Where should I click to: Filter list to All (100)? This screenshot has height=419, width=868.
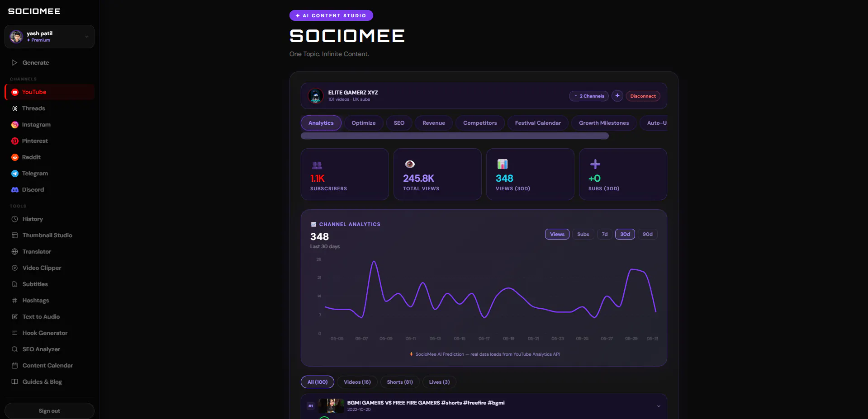[318, 382]
